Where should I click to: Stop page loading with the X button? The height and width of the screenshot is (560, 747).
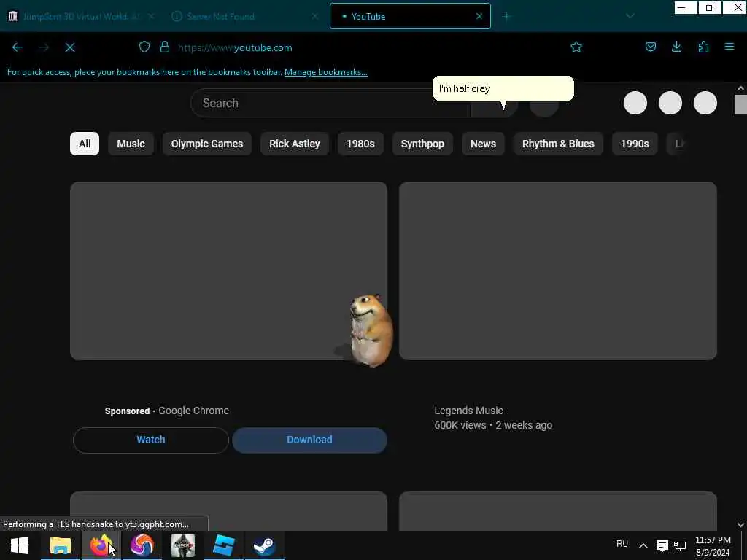(x=70, y=47)
